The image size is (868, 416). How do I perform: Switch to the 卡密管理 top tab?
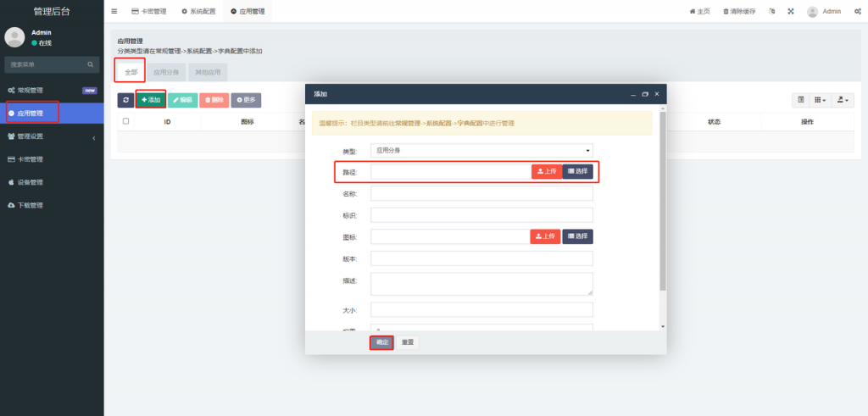[x=149, y=11]
